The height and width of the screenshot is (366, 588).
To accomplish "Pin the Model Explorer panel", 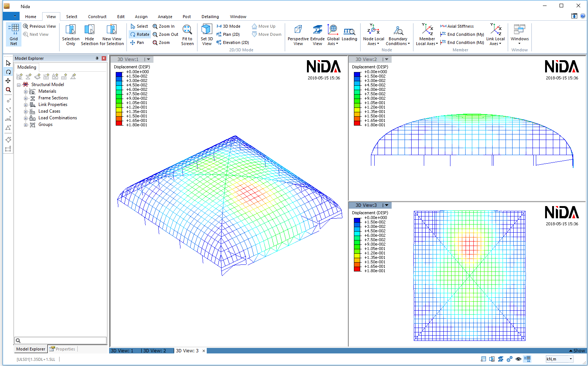I will coord(97,58).
